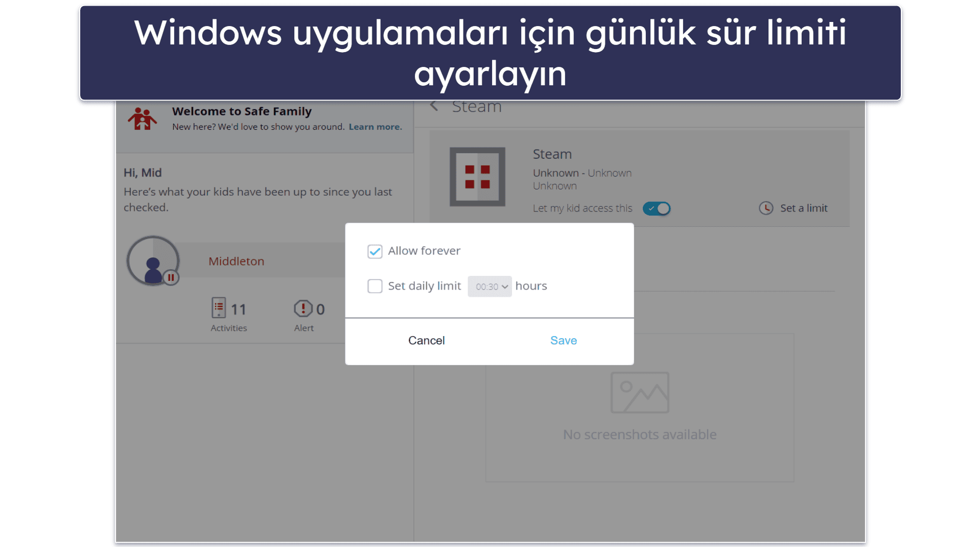This screenshot has width=980, height=547.
Task: Save the time limit setting
Action: [564, 341]
